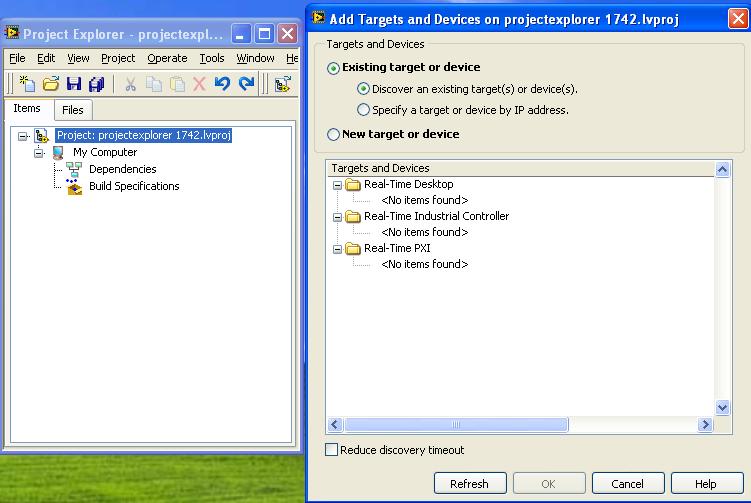Viewport: 751px width, 503px height.
Task: Select the Dependencies tree item
Action: pos(123,169)
